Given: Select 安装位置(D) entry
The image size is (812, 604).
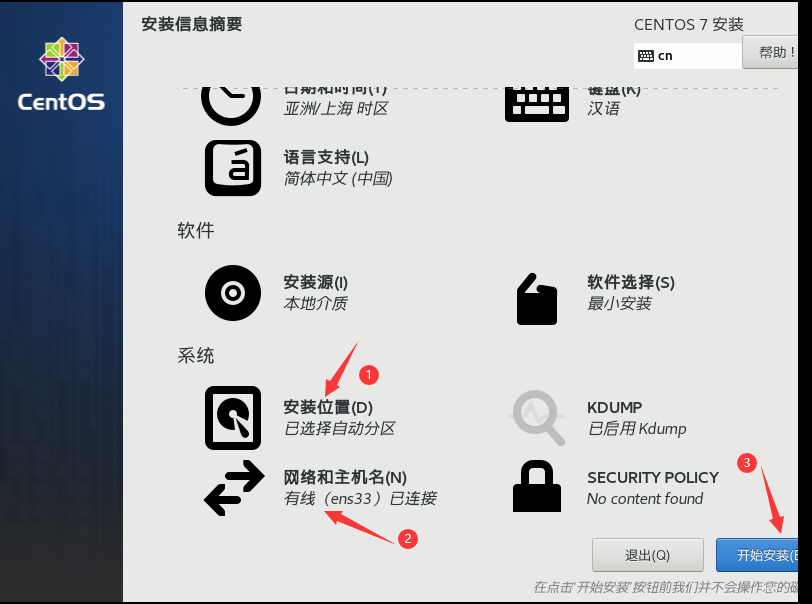Looking at the screenshot, I should [x=328, y=407].
